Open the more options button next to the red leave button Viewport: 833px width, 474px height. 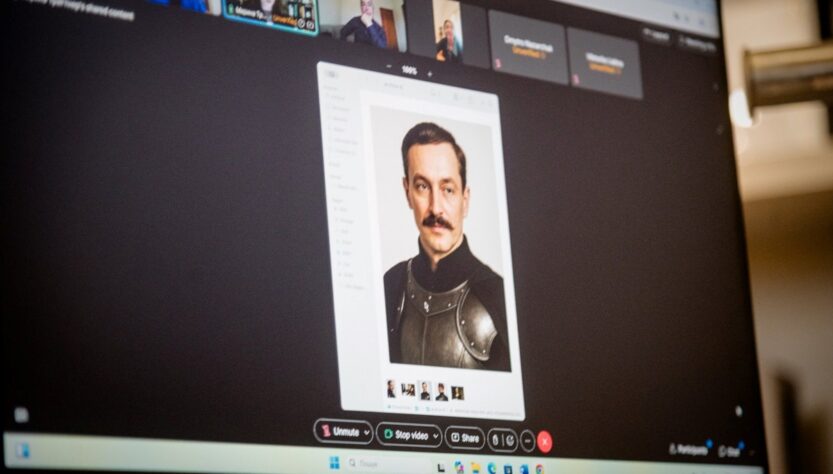(528, 441)
